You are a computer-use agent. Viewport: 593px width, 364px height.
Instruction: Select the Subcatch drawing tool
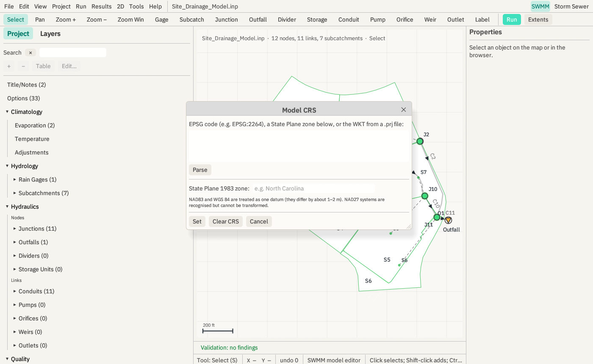[x=192, y=19]
